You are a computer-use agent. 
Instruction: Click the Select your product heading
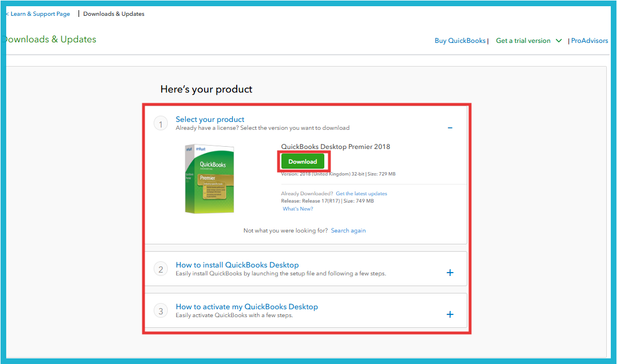(210, 119)
